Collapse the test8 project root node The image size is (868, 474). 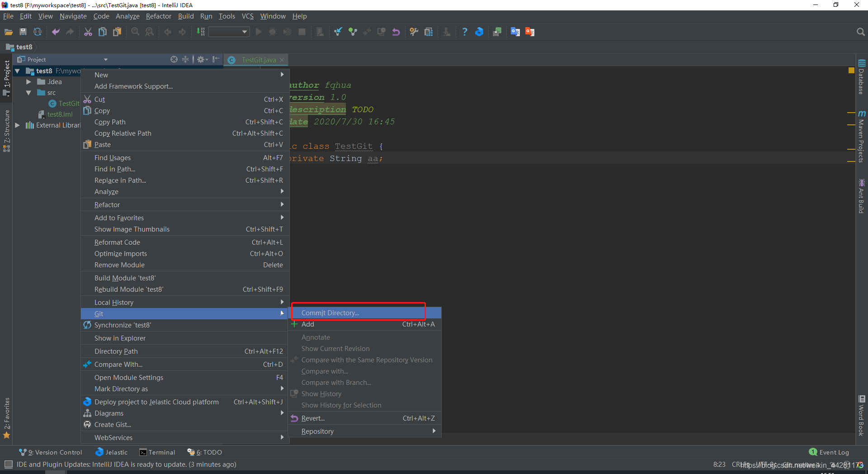click(x=17, y=71)
